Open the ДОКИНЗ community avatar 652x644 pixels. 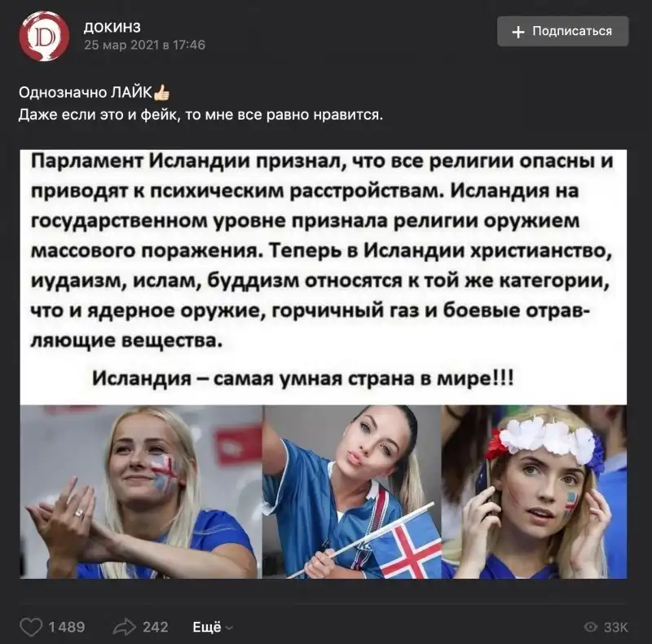pyautogui.click(x=44, y=36)
